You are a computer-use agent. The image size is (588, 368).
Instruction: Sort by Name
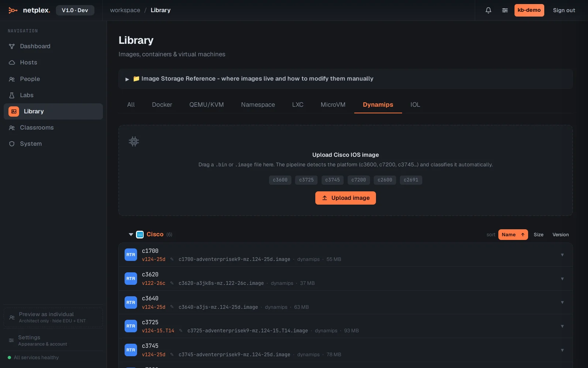[513, 235]
